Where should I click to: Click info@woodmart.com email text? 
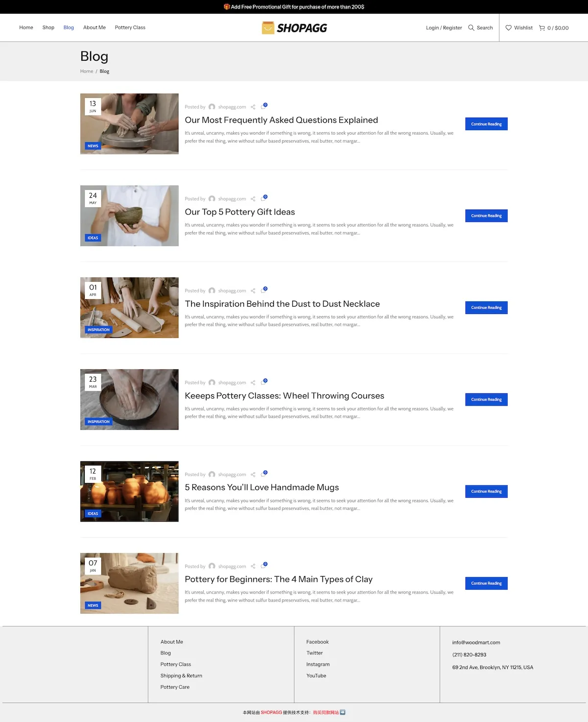[476, 643]
